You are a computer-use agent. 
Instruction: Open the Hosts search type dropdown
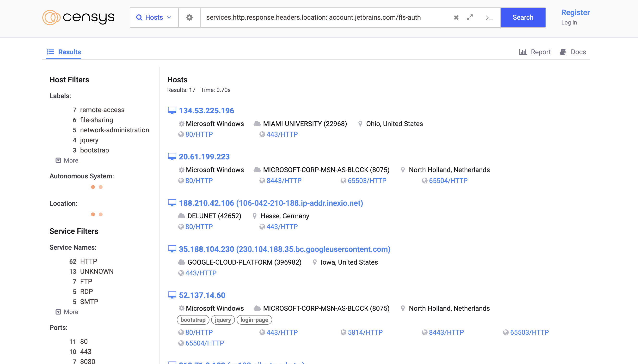[x=154, y=18]
